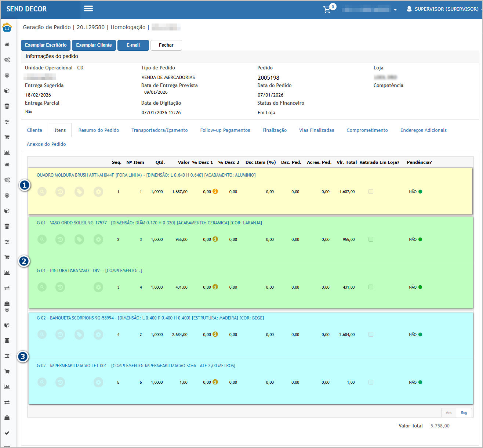Enable Retirado Em Loja for BANQUETA SCORPIONS
Viewport: 483px width, 448px height.
(x=371, y=335)
